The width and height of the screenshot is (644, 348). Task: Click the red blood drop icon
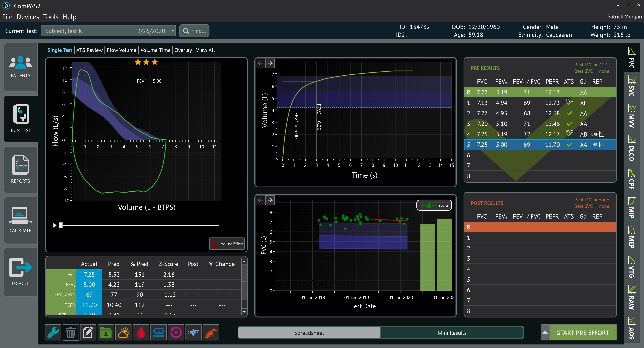(x=141, y=332)
